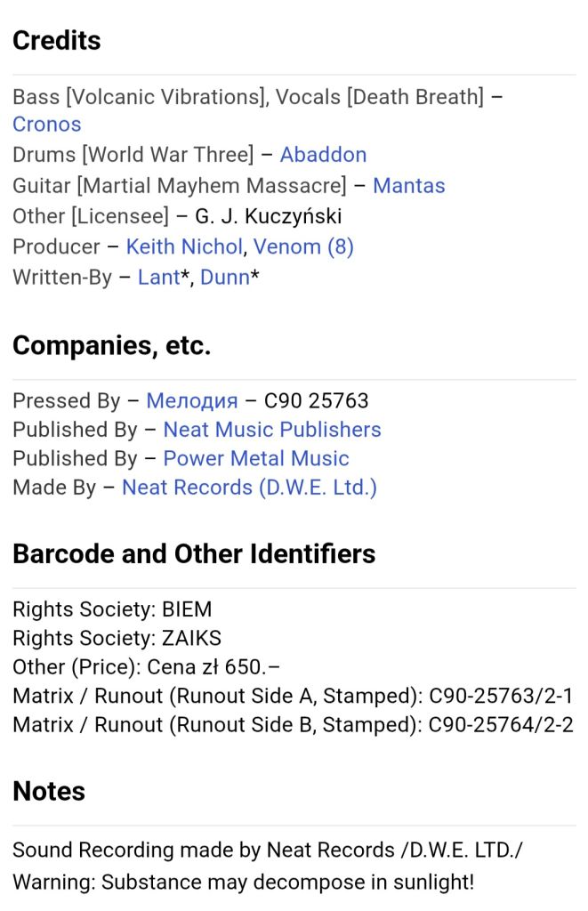The width and height of the screenshot is (588, 911).
Task: Click Barcode and Other Identifiers heading
Action: [194, 553]
